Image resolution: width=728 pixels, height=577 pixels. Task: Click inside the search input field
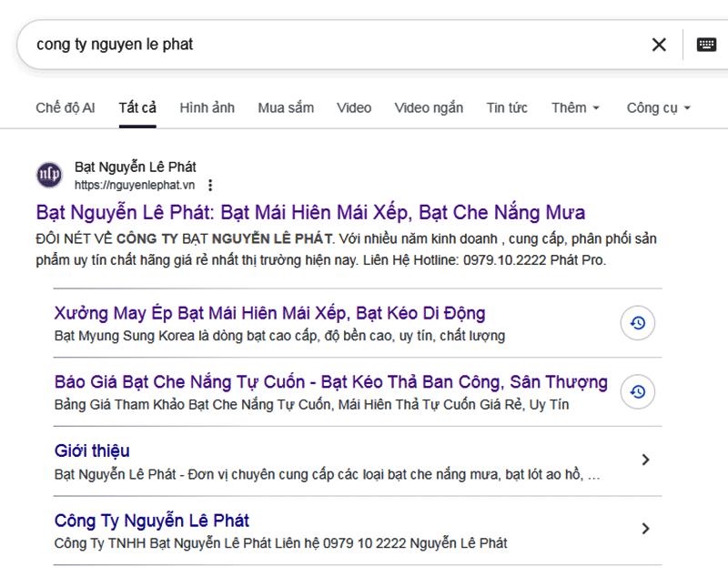click(x=328, y=45)
